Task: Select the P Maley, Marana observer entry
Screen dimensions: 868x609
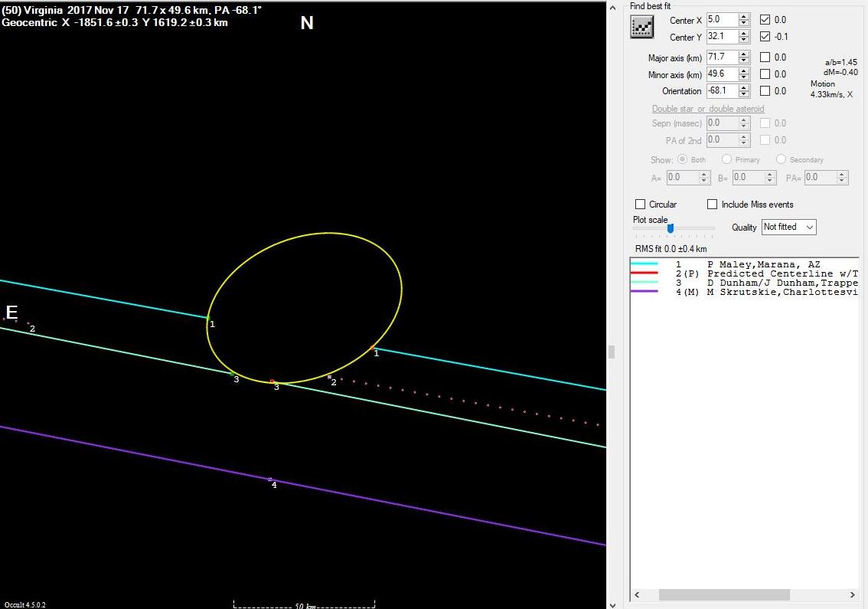Action: coord(763,264)
